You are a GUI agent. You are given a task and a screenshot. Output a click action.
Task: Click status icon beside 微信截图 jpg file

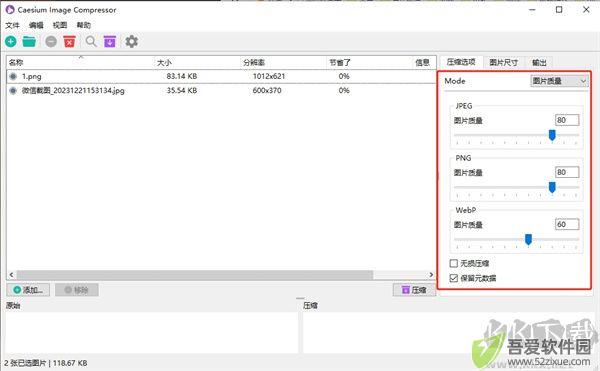pyautogui.click(x=13, y=91)
